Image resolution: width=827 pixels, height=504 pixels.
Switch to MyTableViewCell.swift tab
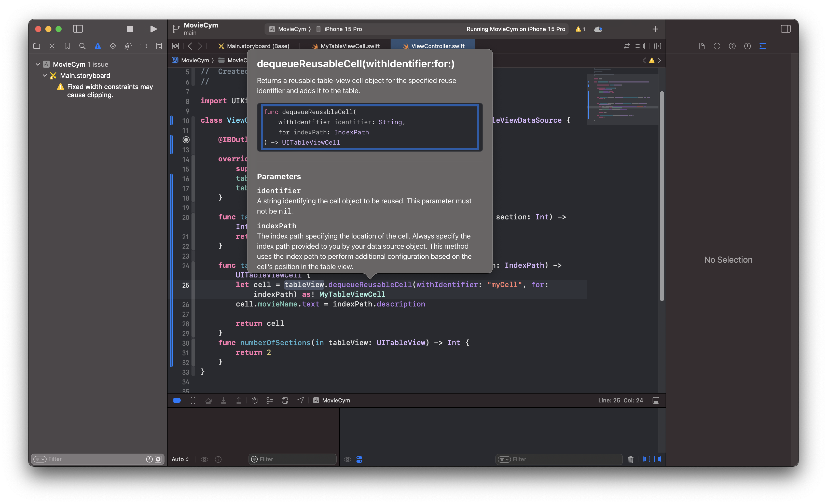pyautogui.click(x=350, y=46)
